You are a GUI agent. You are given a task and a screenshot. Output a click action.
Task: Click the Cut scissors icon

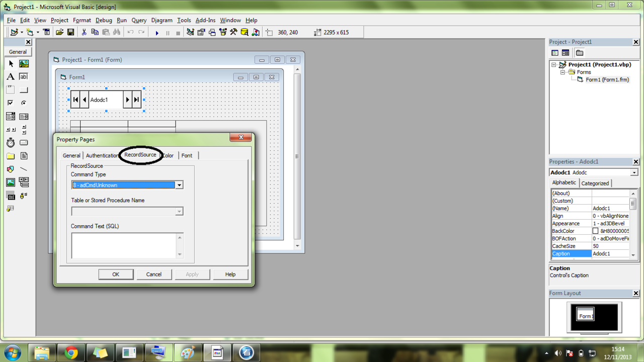point(84,32)
